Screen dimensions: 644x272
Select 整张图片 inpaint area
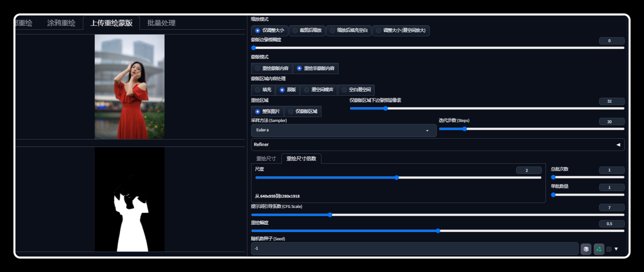click(x=267, y=111)
